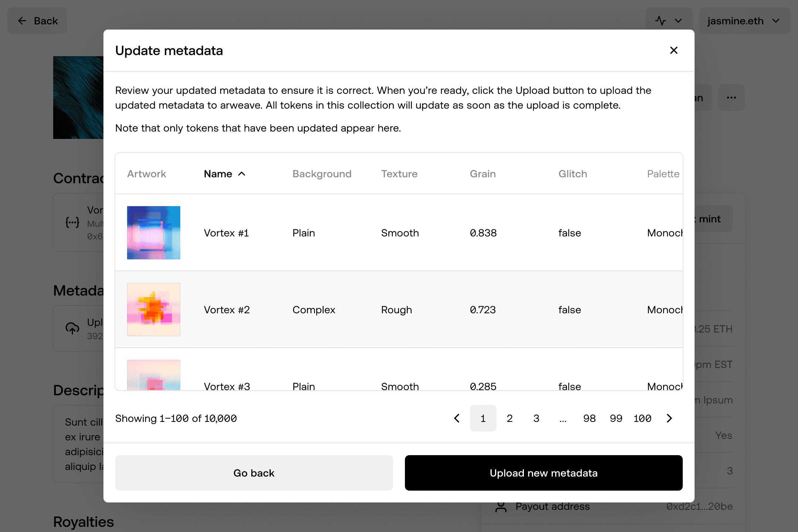Jump to page 100
This screenshot has width=798, height=532.
pos(642,418)
